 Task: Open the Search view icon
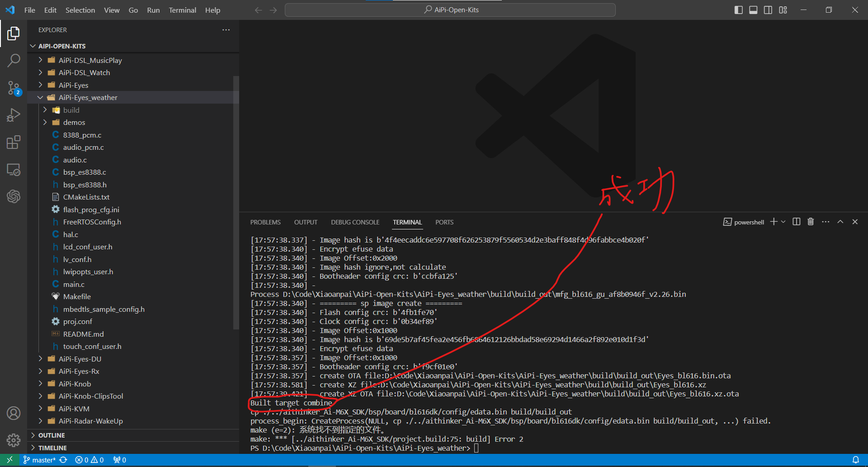(x=14, y=60)
